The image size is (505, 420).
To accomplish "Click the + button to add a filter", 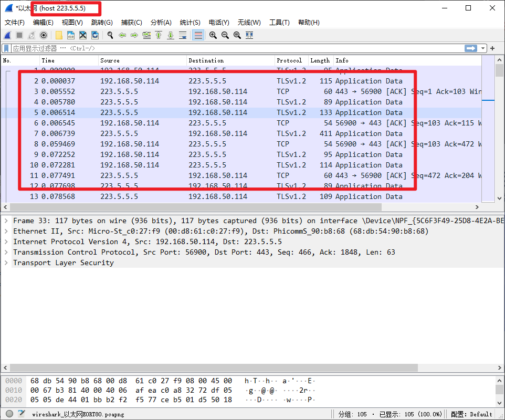I will click(x=491, y=48).
